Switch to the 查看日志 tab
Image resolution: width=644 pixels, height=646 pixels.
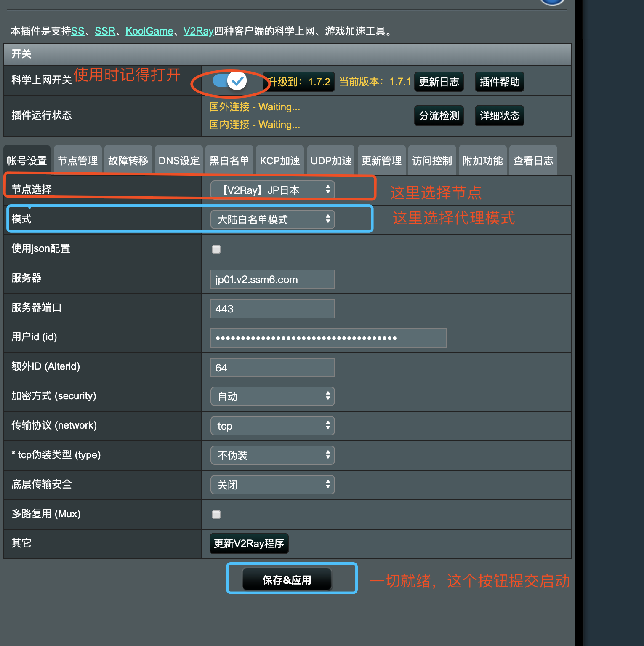click(x=533, y=160)
